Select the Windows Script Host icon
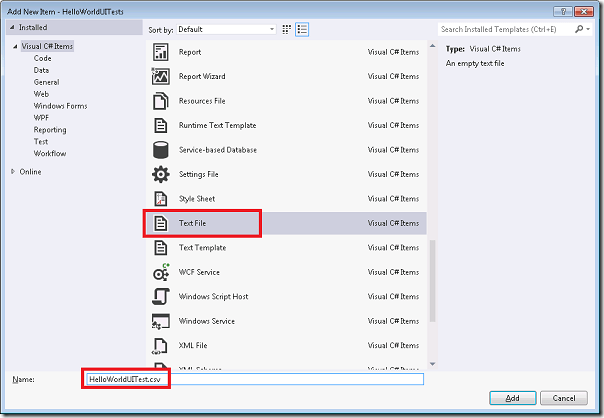 (x=161, y=297)
